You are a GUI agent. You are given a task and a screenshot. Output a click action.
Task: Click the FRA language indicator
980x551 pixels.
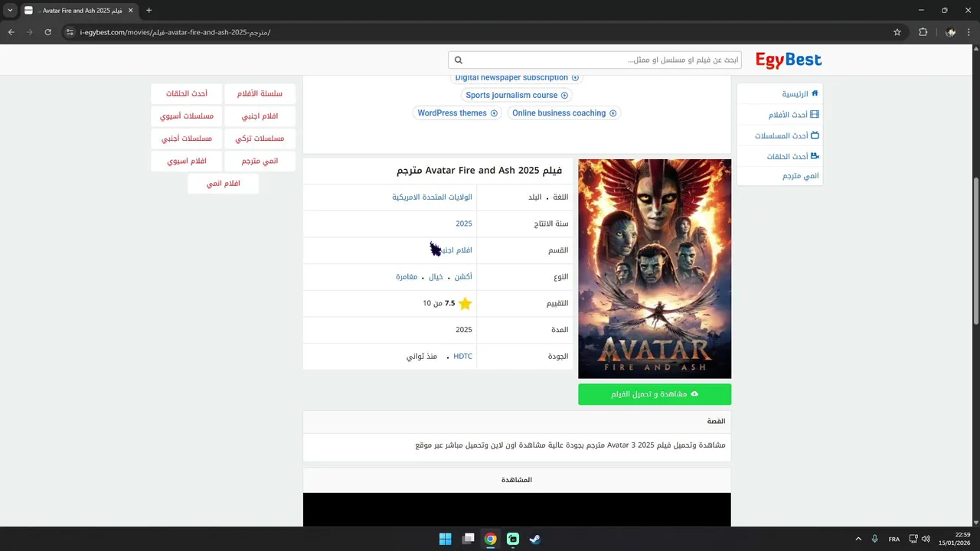click(x=894, y=540)
